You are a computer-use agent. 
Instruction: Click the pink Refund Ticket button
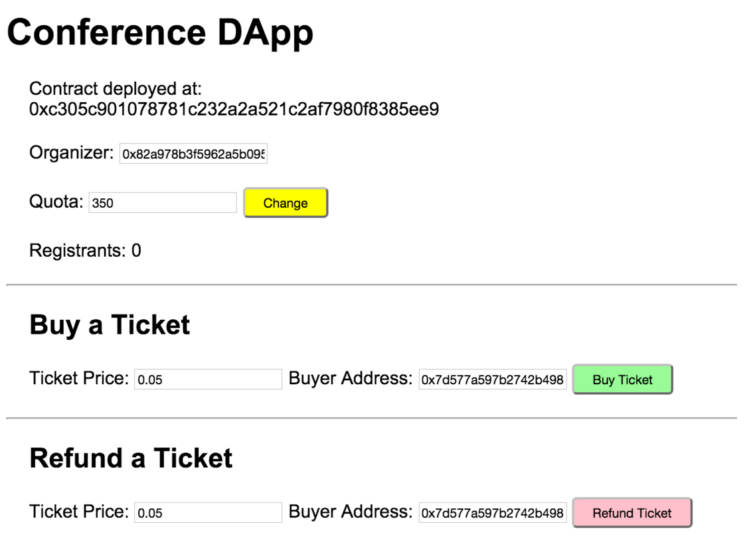click(x=632, y=512)
